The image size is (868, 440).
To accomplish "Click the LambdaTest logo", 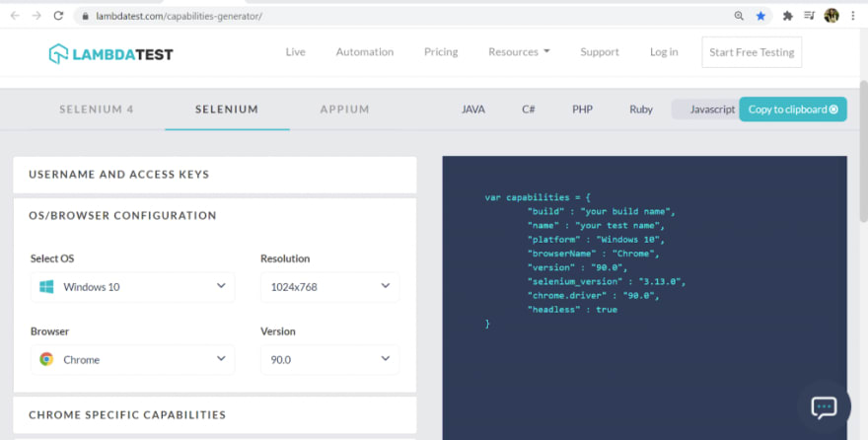I will [x=110, y=53].
